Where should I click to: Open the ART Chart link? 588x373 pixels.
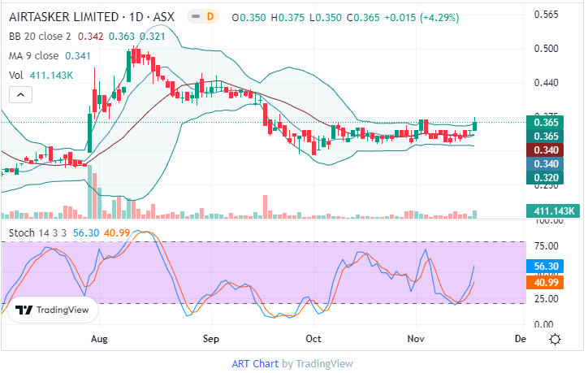coord(255,363)
